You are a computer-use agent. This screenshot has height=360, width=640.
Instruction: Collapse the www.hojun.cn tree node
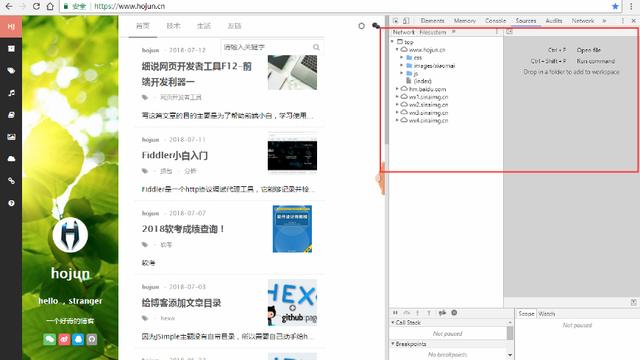pyautogui.click(x=397, y=49)
